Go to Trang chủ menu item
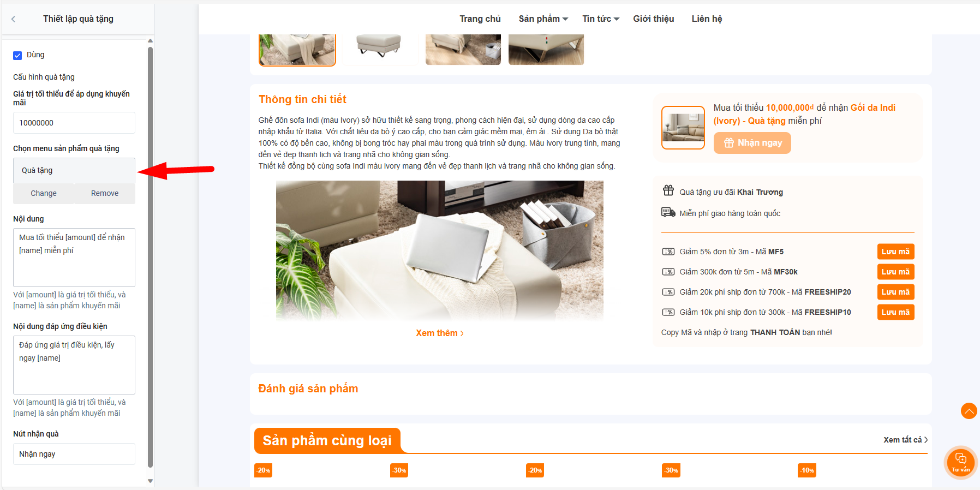This screenshot has height=490, width=980. (x=480, y=19)
